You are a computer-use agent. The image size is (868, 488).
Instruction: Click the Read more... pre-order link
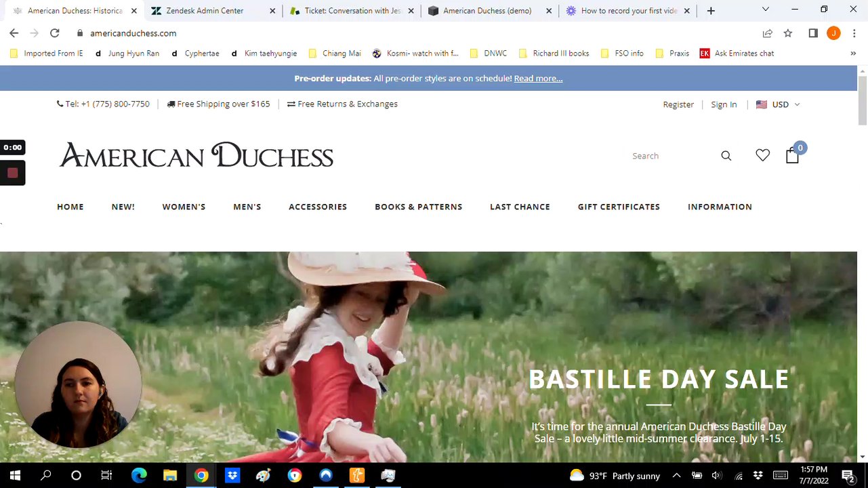pyautogui.click(x=538, y=79)
